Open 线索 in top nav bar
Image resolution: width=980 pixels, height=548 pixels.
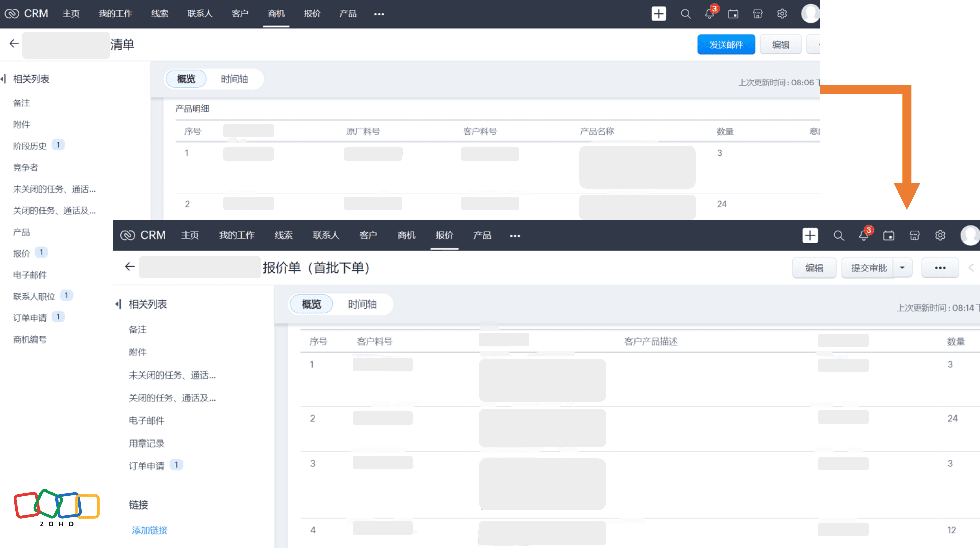(x=160, y=14)
